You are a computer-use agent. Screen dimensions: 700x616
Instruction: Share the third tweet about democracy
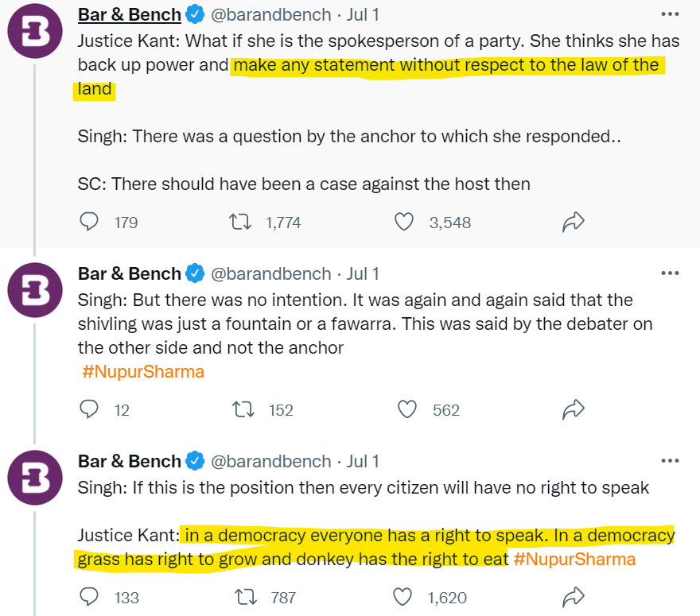click(574, 597)
